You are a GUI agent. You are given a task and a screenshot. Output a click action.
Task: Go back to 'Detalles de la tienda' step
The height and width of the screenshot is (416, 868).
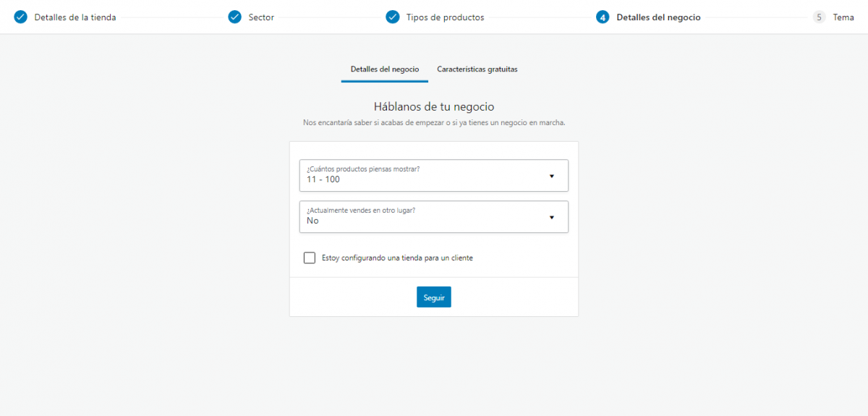tap(75, 17)
